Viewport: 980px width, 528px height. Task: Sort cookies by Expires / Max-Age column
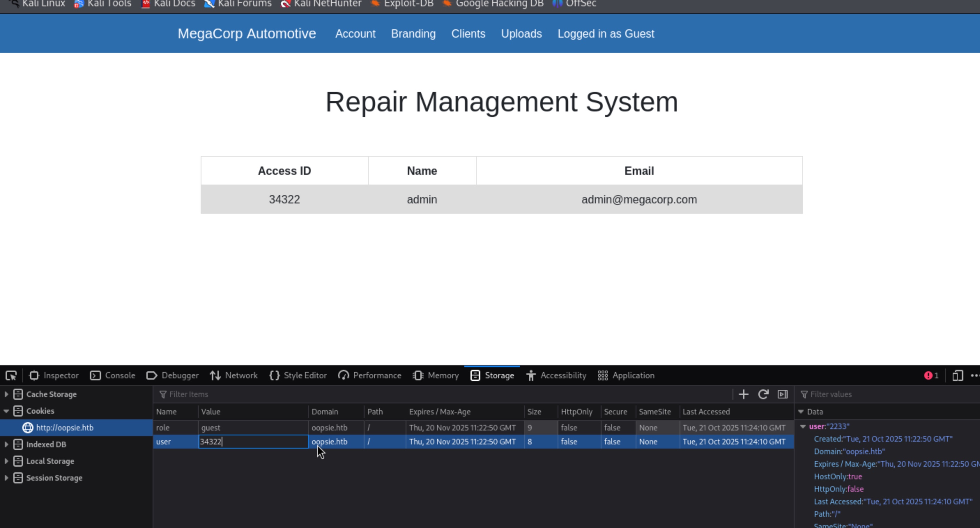pyautogui.click(x=440, y=412)
